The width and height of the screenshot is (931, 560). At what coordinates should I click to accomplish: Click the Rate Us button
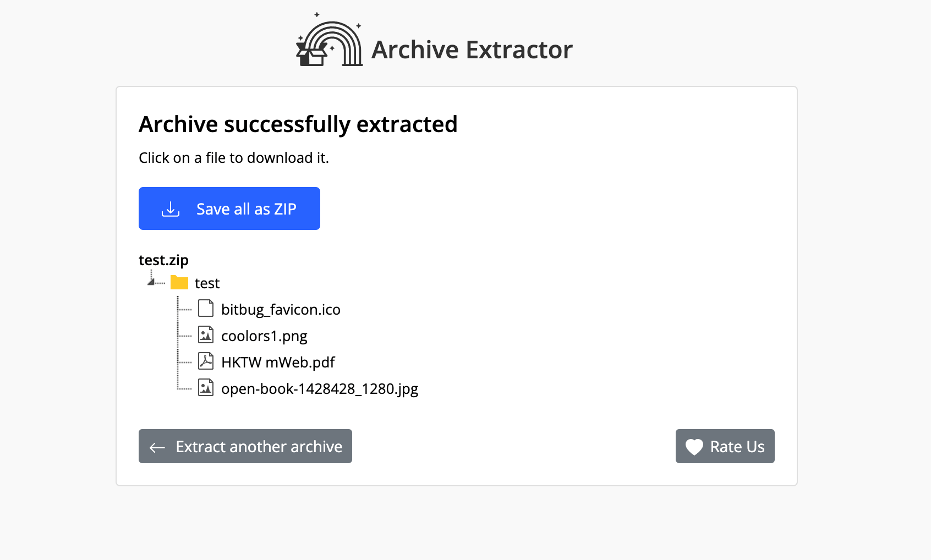coord(725,446)
